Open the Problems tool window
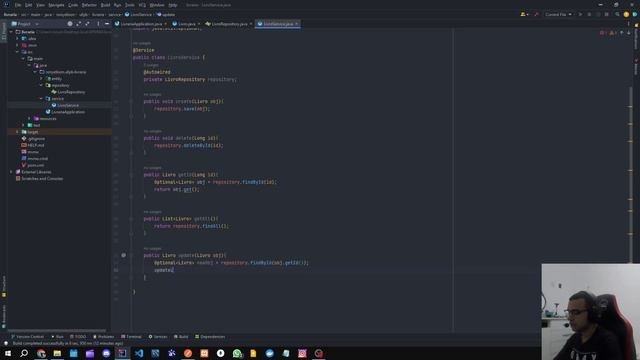Image resolution: width=640 pixels, height=360 pixels. click(x=104, y=337)
